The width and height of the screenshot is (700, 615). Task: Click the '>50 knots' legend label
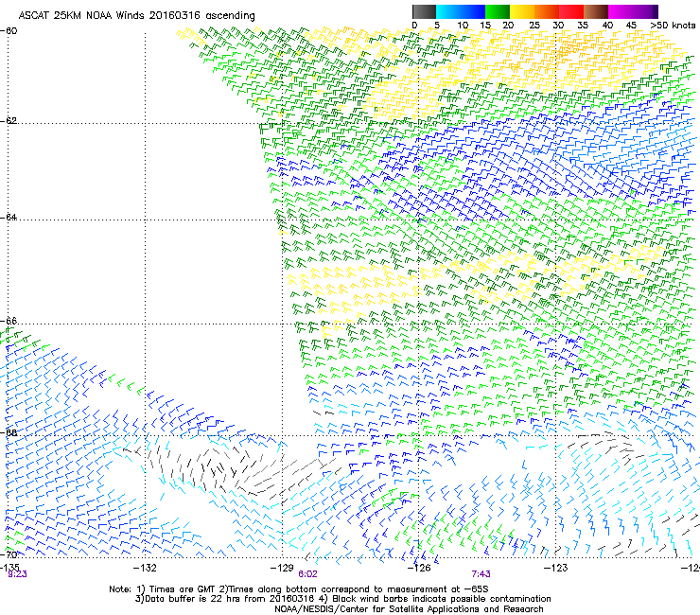click(673, 26)
